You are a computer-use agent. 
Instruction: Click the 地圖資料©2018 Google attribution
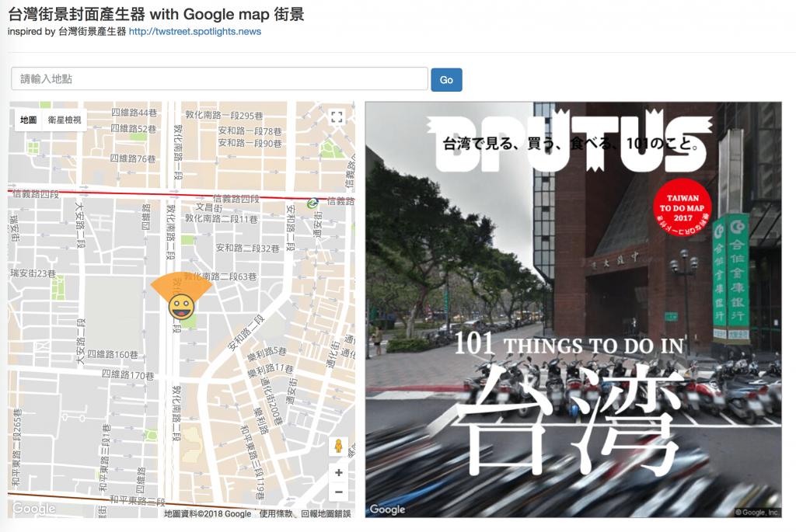208,513
